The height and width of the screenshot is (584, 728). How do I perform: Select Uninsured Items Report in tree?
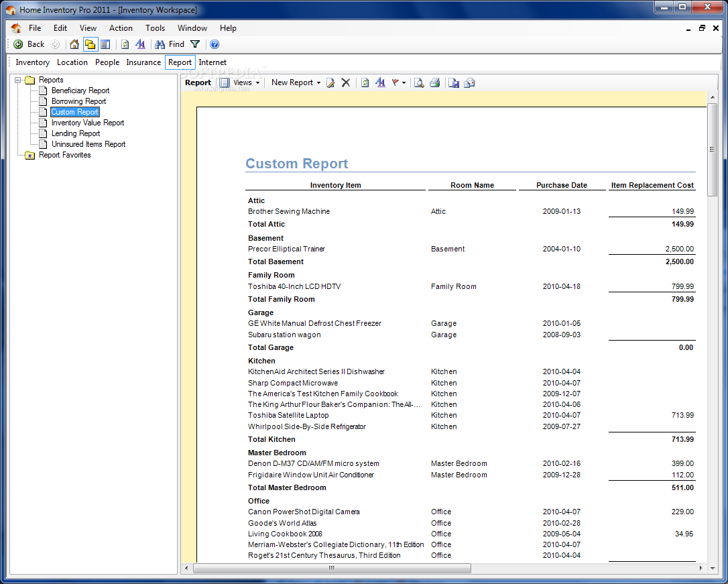click(x=88, y=144)
